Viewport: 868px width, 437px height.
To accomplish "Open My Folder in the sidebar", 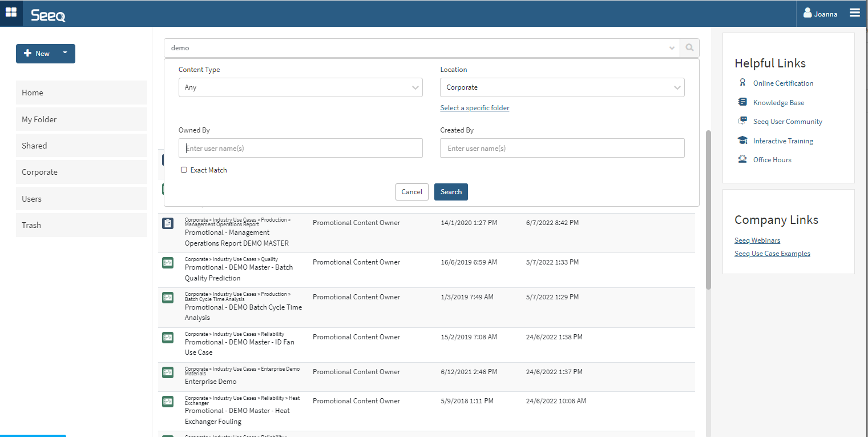I will 82,119.
